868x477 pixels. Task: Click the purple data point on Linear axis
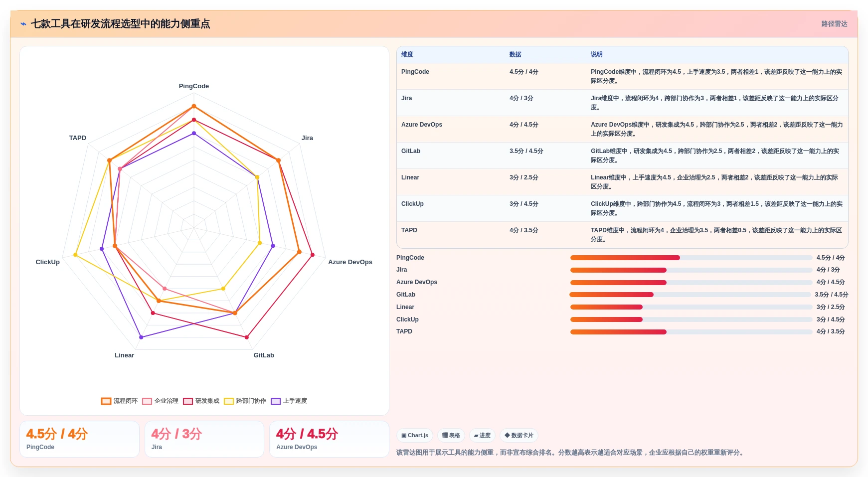point(141,337)
